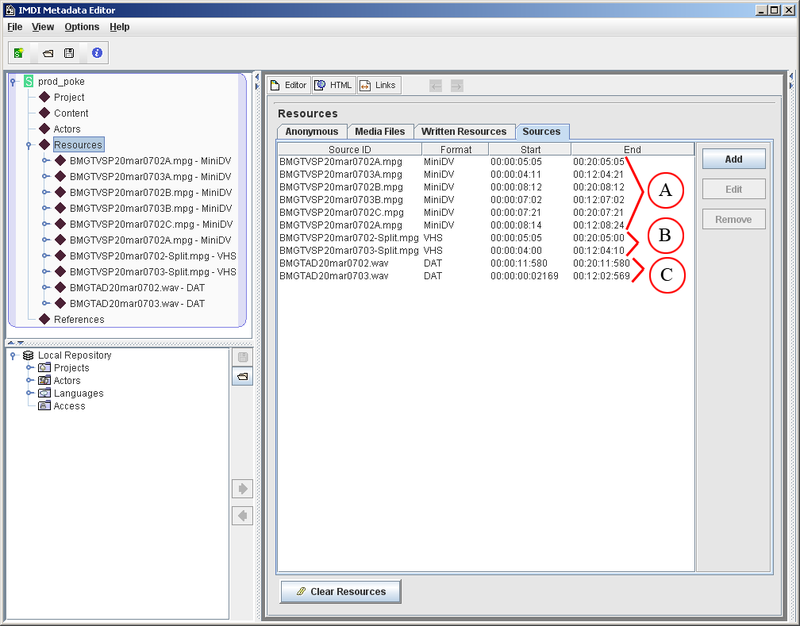Viewport: 800px width, 626px height.
Task: Select the Editor view button
Action: [289, 86]
